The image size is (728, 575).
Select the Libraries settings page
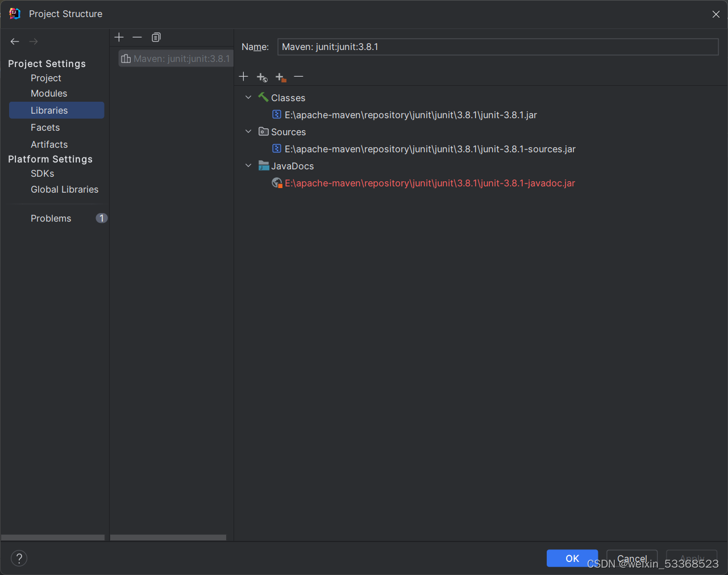(57, 110)
